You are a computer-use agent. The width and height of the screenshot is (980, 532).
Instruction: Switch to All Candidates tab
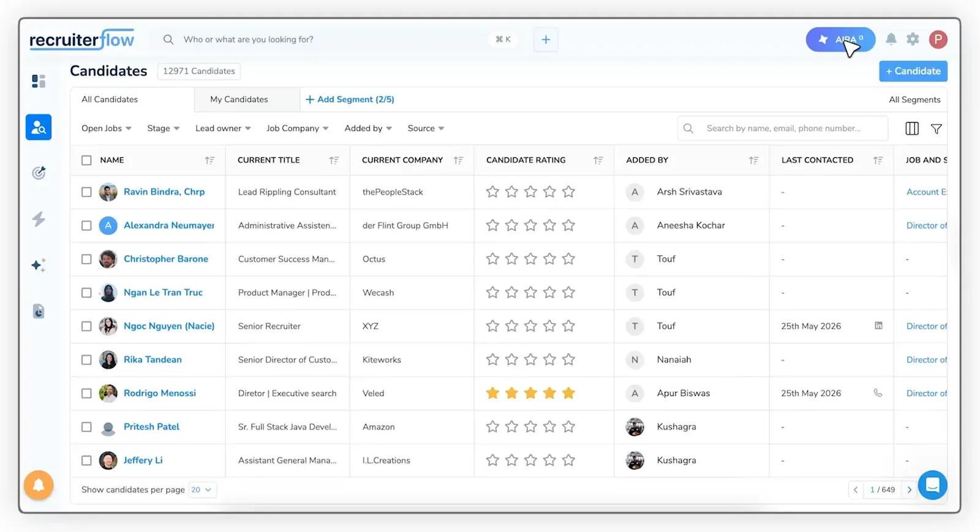[132, 99]
